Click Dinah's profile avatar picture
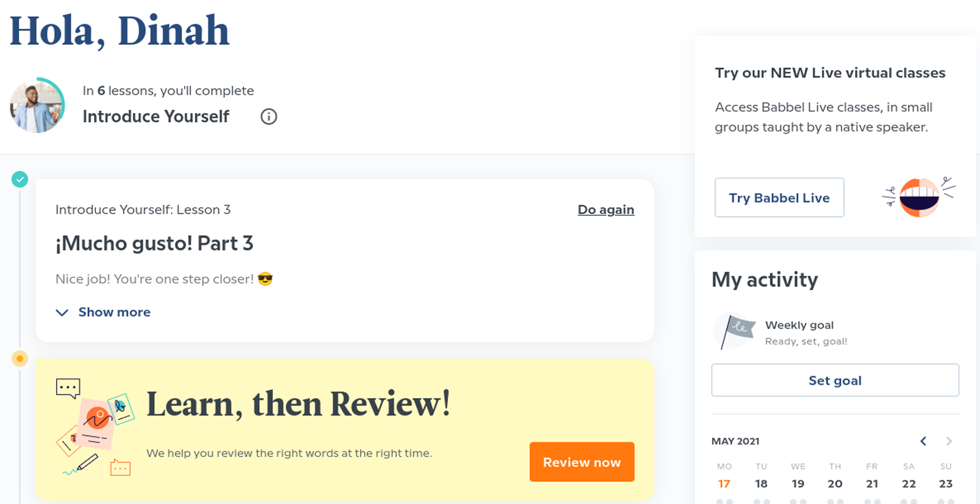 37,106
